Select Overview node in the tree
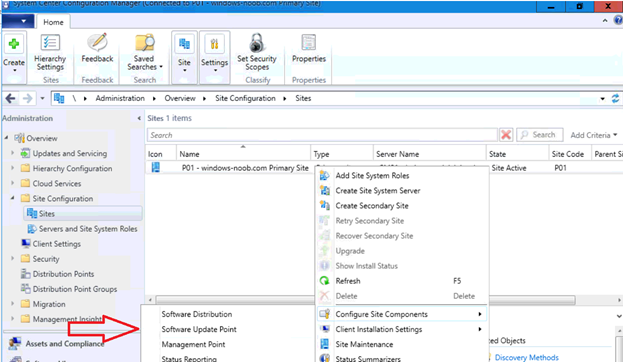 (x=42, y=138)
